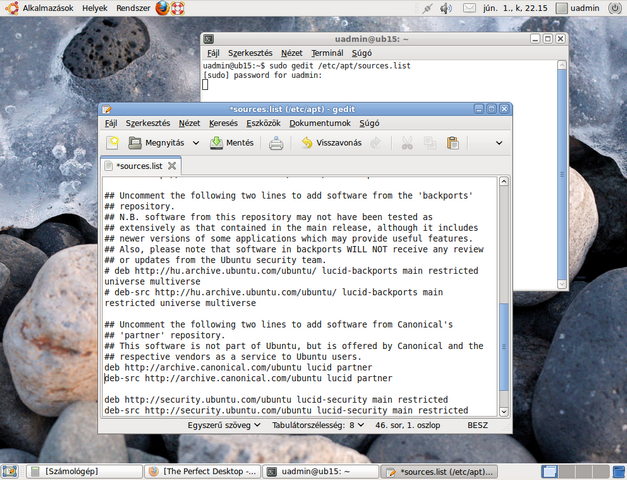
Task: Switch to The Perfect Desktop taskbar window
Action: coord(203,471)
